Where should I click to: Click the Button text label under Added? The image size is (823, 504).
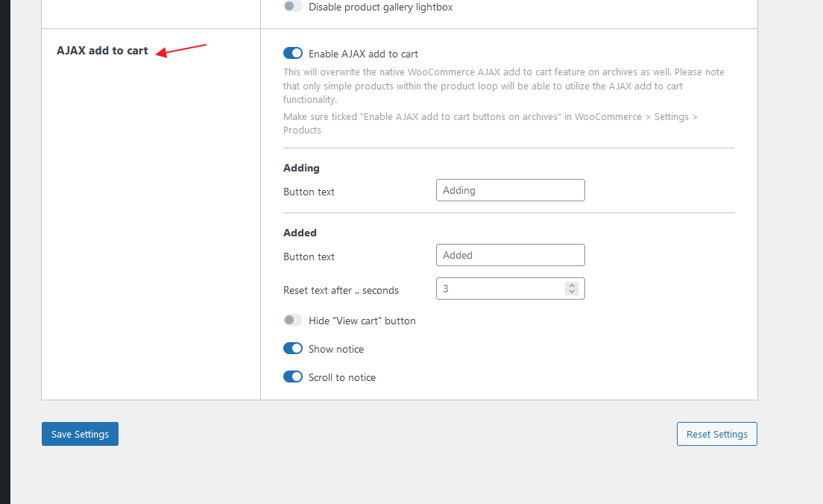[309, 256]
